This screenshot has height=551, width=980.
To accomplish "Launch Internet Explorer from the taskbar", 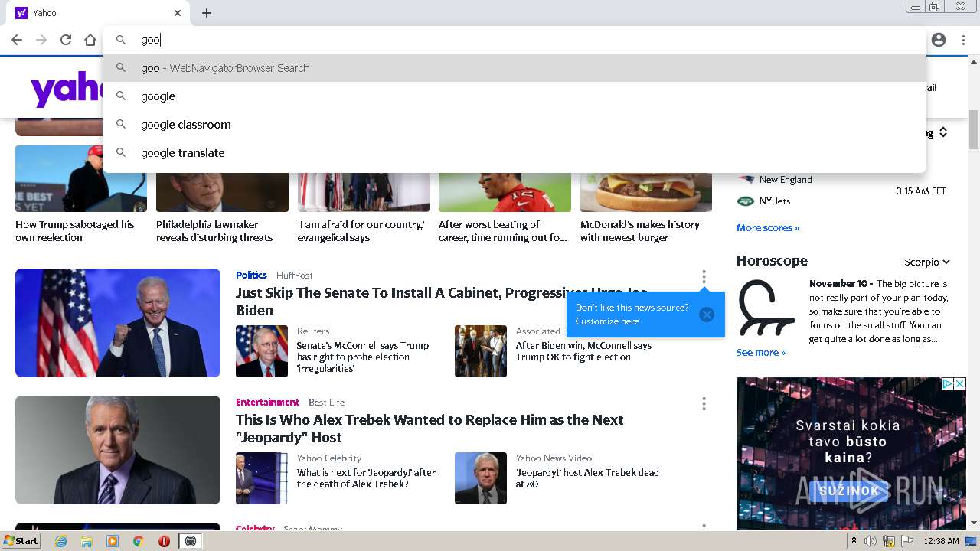I will click(60, 541).
